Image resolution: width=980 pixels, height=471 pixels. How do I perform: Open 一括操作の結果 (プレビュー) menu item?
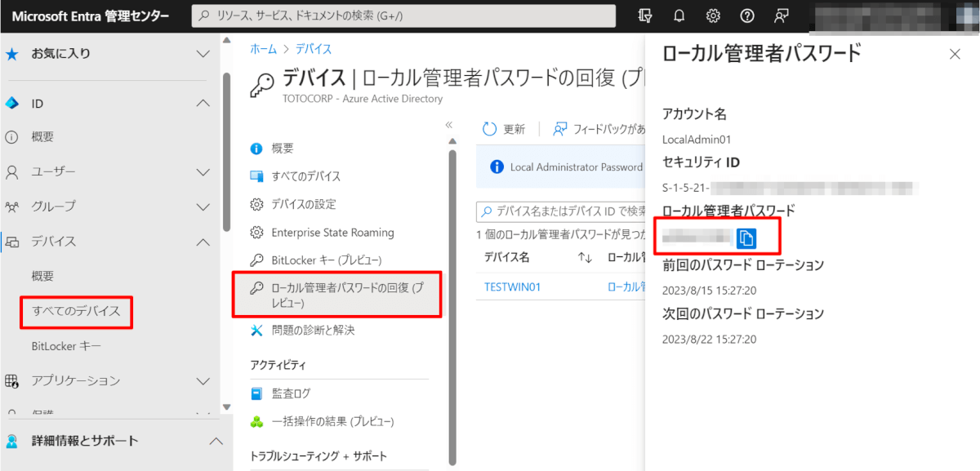click(332, 422)
